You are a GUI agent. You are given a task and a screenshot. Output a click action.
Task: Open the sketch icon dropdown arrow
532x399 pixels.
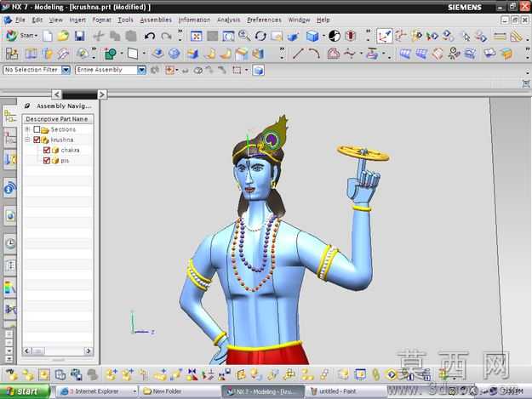[x=121, y=54]
